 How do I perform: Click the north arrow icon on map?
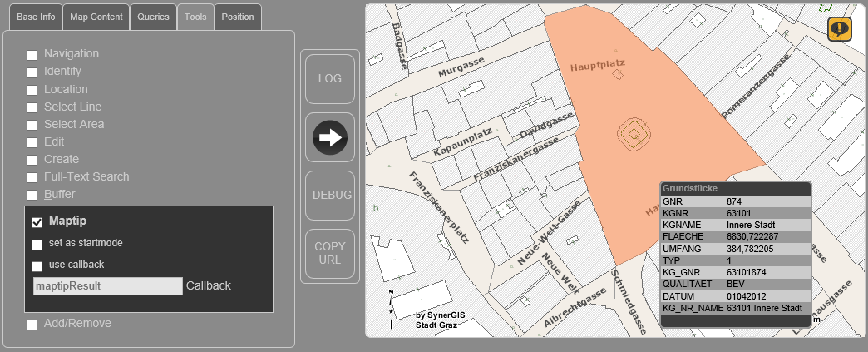point(392,310)
